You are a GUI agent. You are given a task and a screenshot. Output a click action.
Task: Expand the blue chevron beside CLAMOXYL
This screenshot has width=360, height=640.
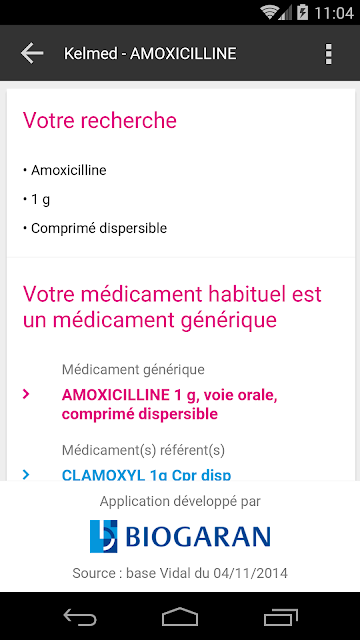[x=26, y=474]
